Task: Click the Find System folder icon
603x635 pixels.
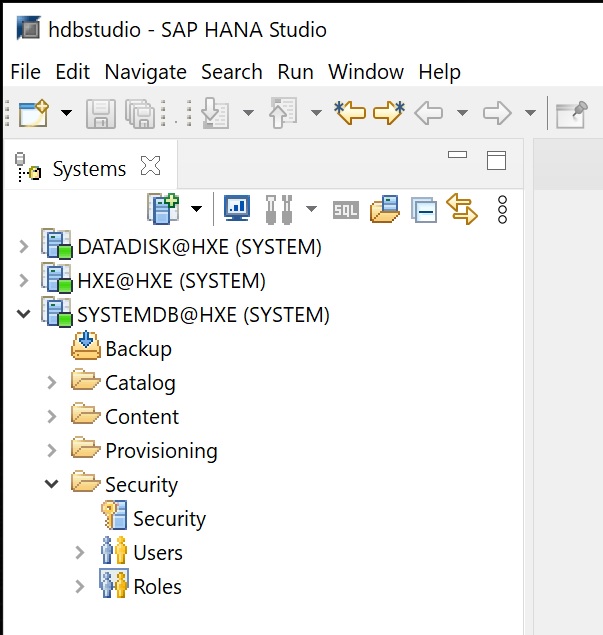Action: (385, 209)
